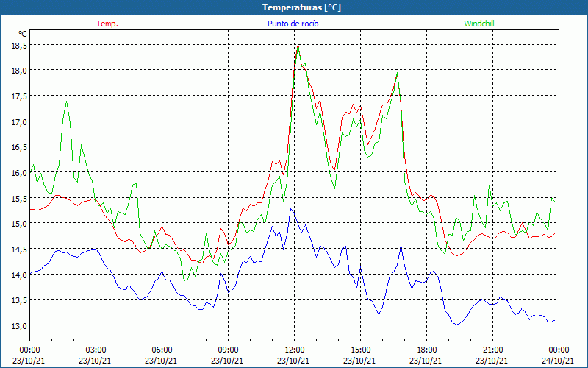588x368 pixels.
Task: Select the blue 'Punto de rocío' legend label
Action: point(293,24)
